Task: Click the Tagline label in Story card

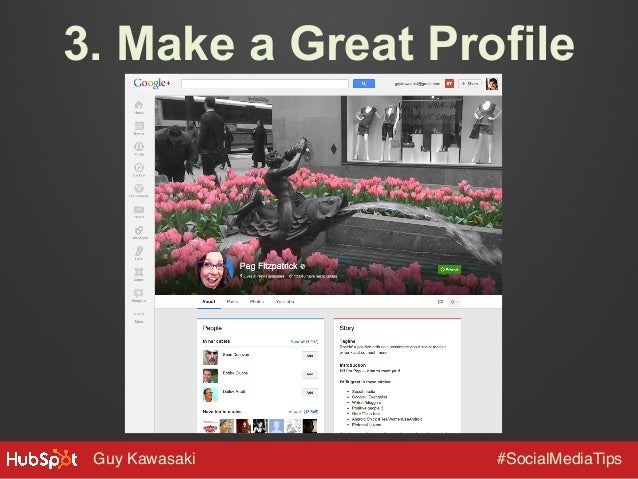Action: [x=347, y=341]
